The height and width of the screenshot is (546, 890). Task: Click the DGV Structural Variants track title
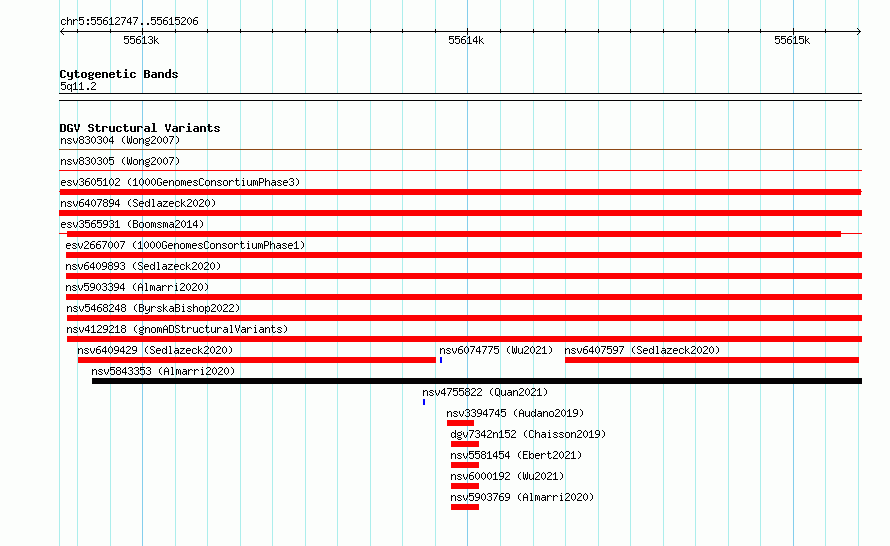point(140,128)
